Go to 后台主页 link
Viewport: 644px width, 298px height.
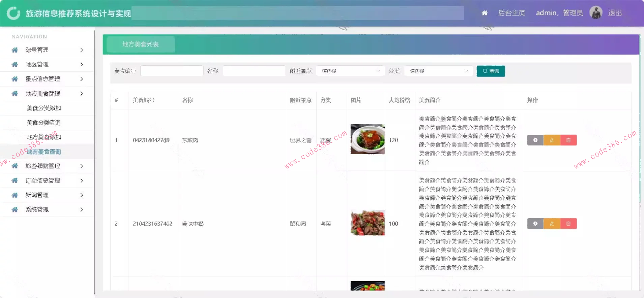[x=511, y=13]
